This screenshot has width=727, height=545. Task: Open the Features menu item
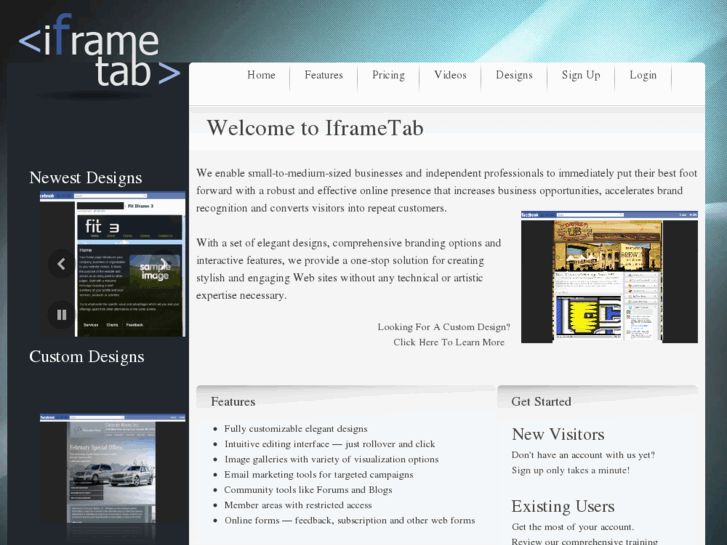[x=324, y=75]
